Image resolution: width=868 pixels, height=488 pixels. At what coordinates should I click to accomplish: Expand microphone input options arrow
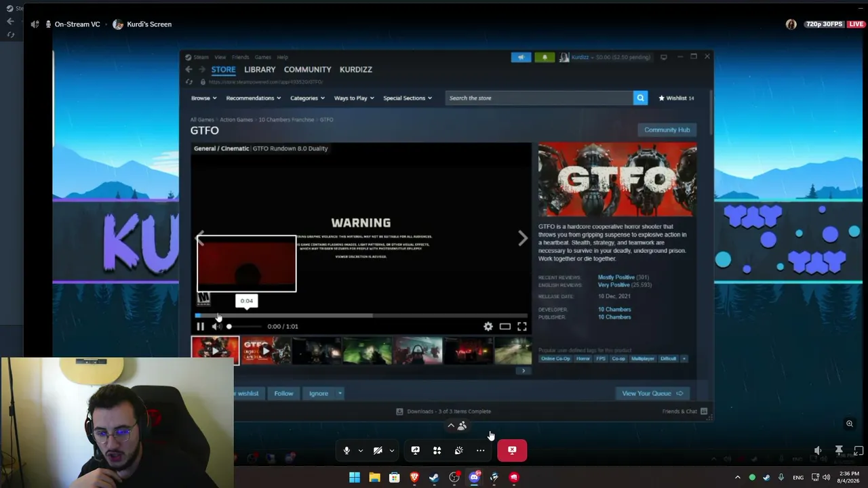point(360,450)
